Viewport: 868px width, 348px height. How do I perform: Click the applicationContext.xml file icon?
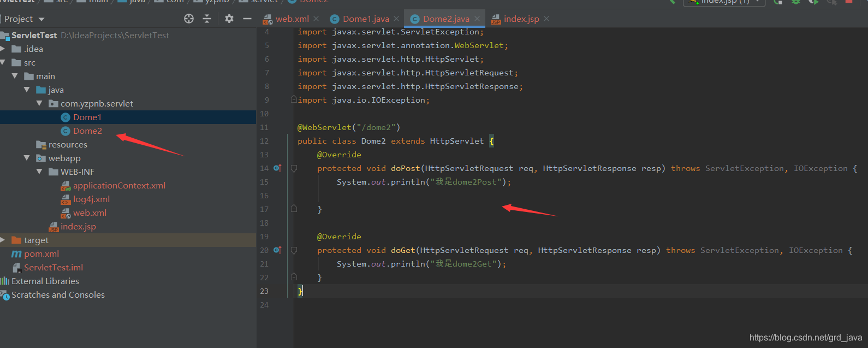coord(66,186)
